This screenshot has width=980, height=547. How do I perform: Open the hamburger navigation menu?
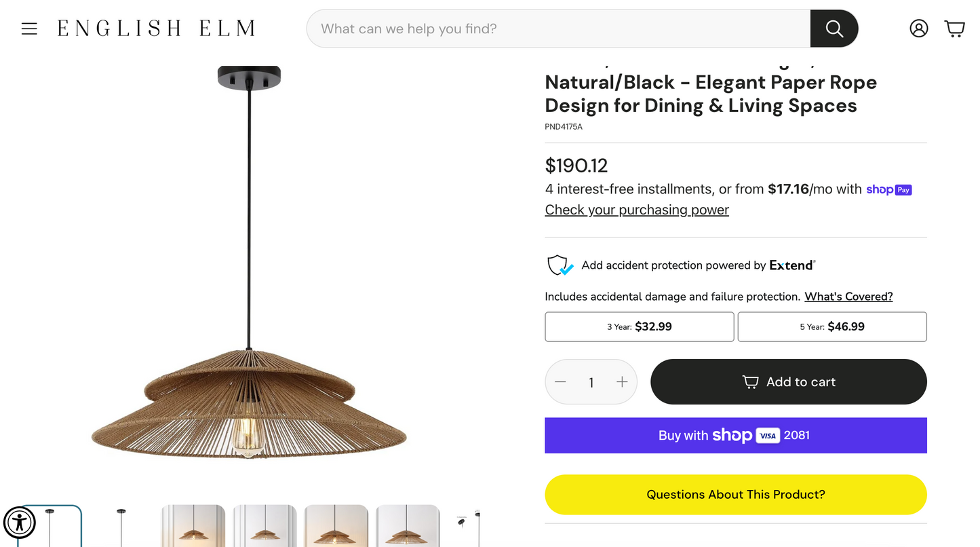[x=29, y=29]
